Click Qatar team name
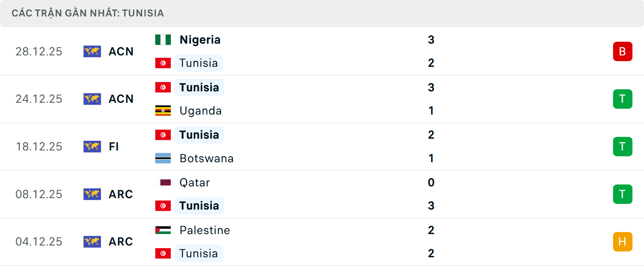The width and height of the screenshot is (644, 266). pos(195,182)
